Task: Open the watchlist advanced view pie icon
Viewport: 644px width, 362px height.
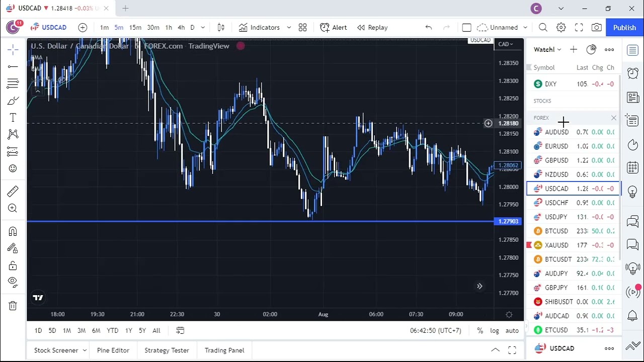Action: pyautogui.click(x=591, y=49)
